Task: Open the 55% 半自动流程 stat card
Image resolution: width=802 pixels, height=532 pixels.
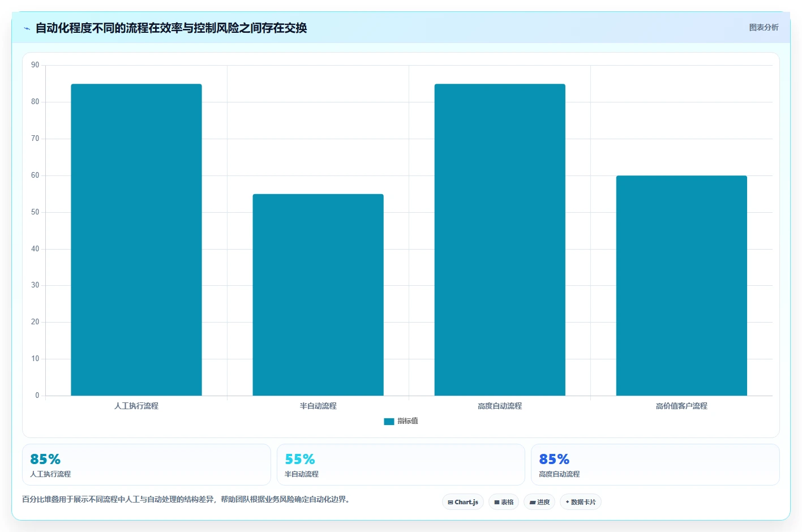Action: tap(401, 465)
